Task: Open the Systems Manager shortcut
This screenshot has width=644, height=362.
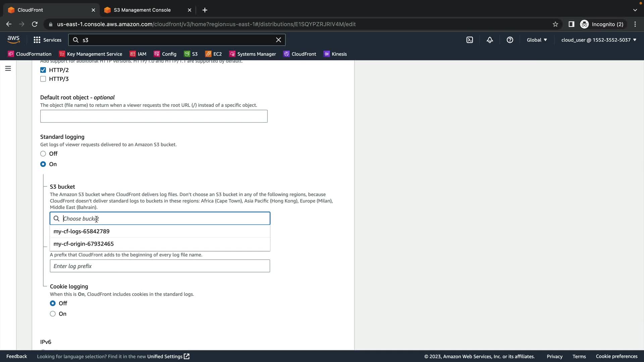Action: tap(253, 54)
